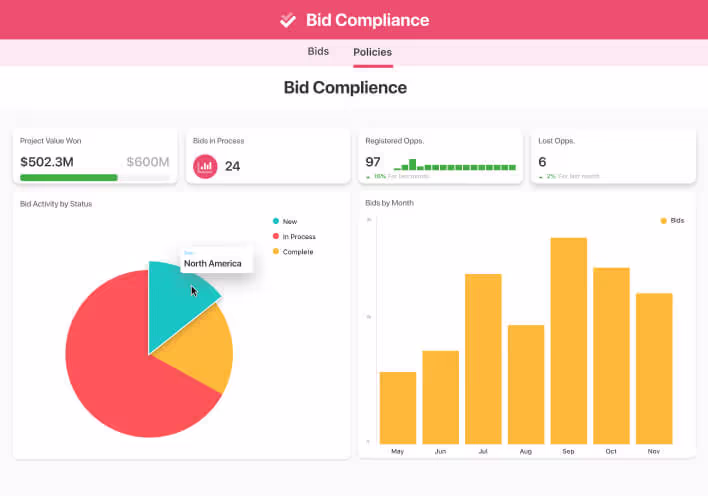Click the green up arrow under Registered Opps.
The height and width of the screenshot is (496, 708).
tap(368, 176)
